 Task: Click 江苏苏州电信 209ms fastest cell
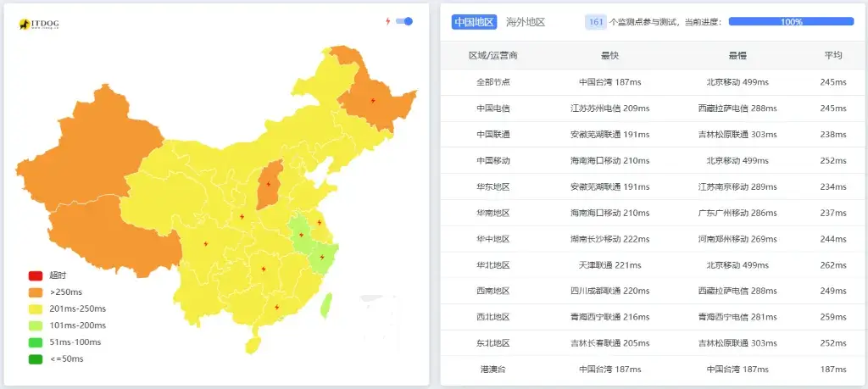(610, 108)
